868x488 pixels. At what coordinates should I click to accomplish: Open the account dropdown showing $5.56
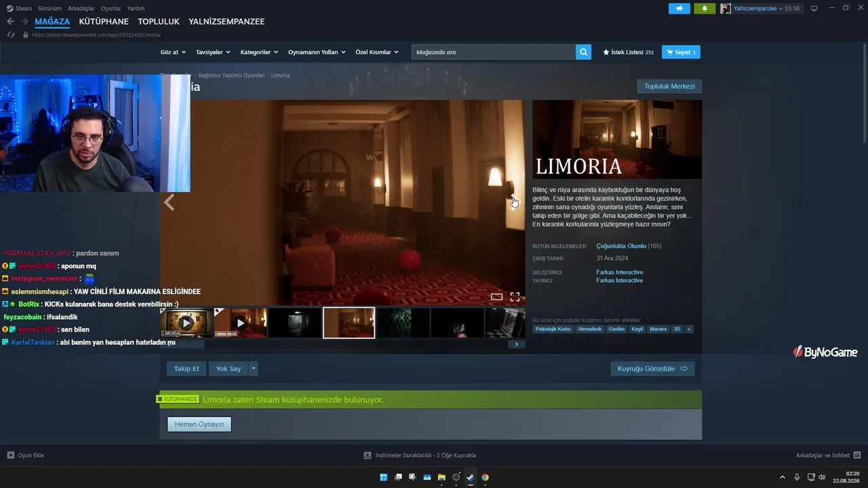coord(767,9)
